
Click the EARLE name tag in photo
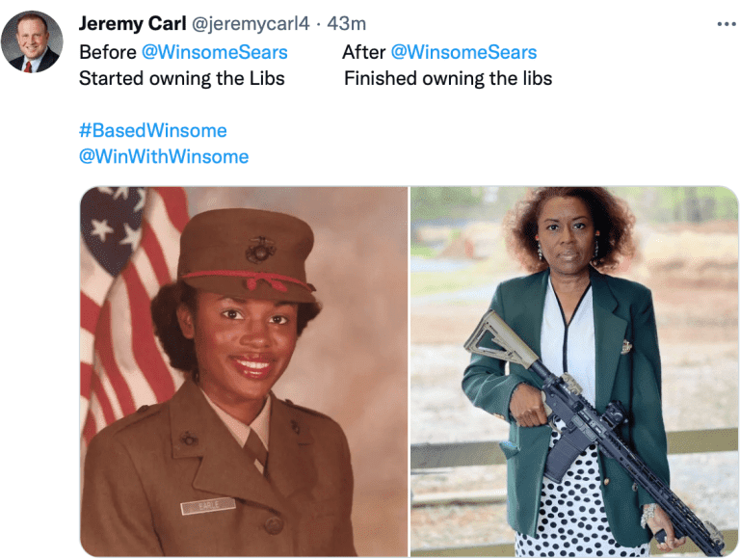pyautogui.click(x=208, y=506)
